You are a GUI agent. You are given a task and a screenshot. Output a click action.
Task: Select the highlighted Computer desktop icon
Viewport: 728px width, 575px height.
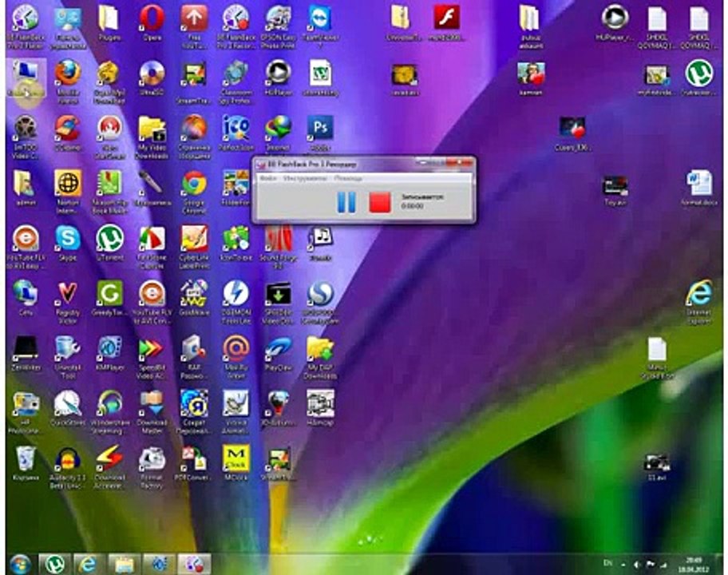(x=26, y=78)
